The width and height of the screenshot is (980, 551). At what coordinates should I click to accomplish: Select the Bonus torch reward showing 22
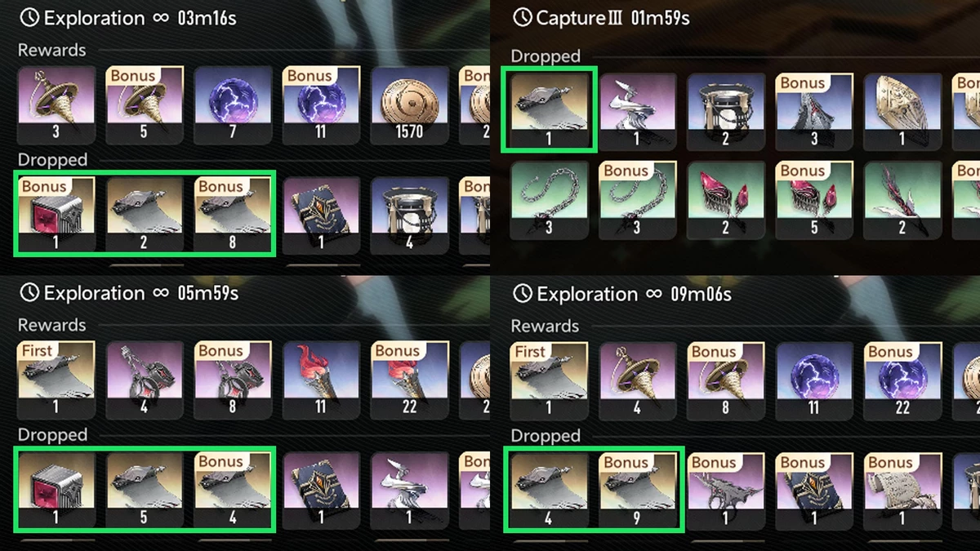(x=410, y=380)
